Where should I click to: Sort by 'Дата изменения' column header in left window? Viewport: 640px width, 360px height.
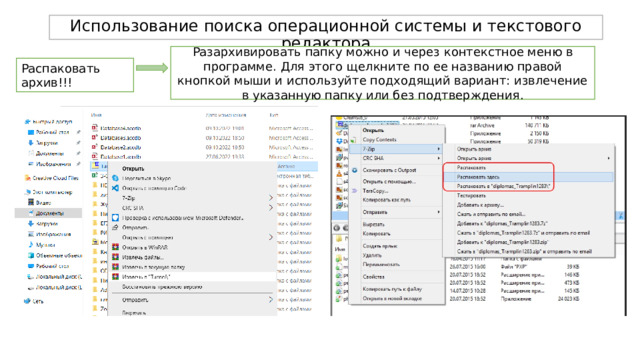(226, 116)
